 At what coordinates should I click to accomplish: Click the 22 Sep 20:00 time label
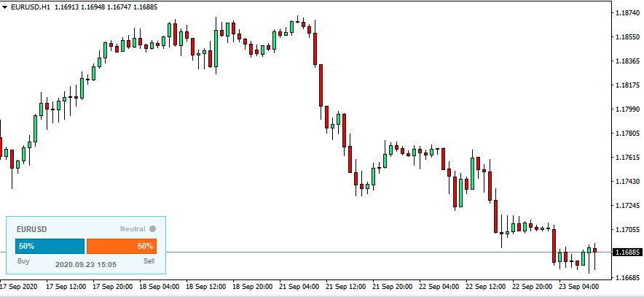click(533, 286)
